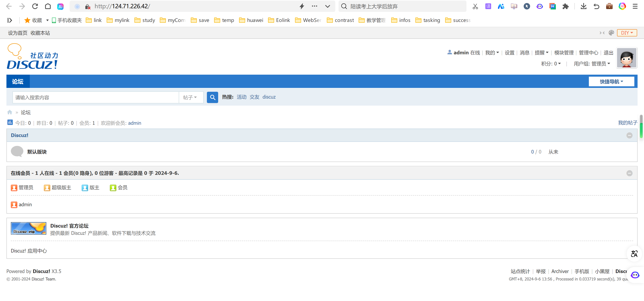Click the Discuz! logo
Image resolution: width=644 pixels, height=301 pixels.
tap(32, 56)
